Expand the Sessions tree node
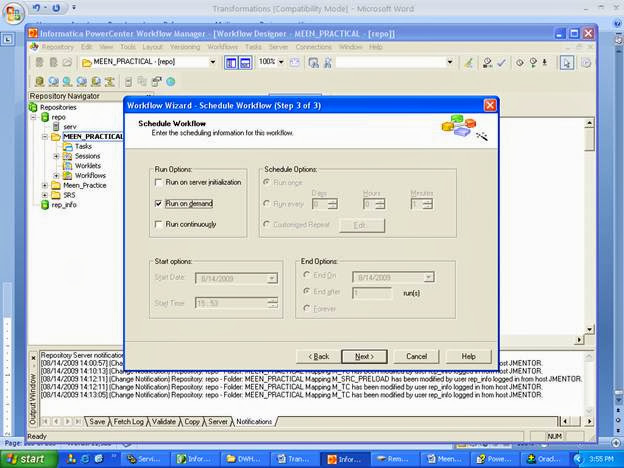Screen dimensions: 624x468 coord(56,156)
